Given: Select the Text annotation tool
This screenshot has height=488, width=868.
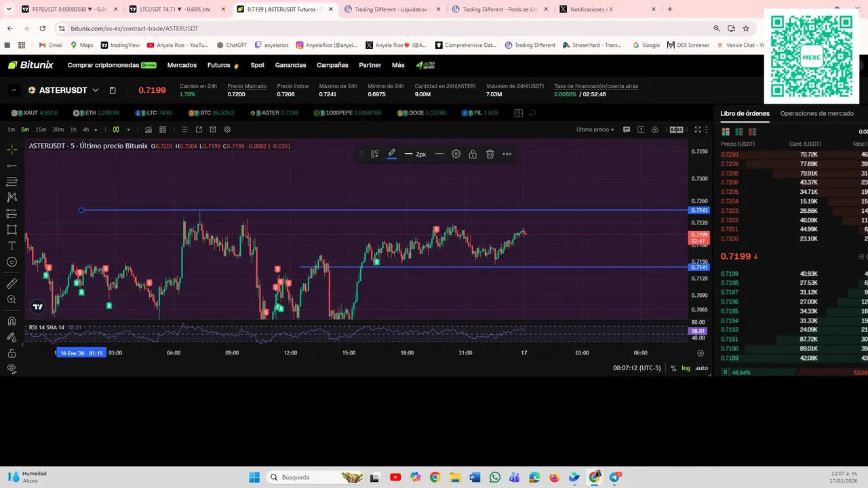Looking at the screenshot, I should [x=12, y=245].
